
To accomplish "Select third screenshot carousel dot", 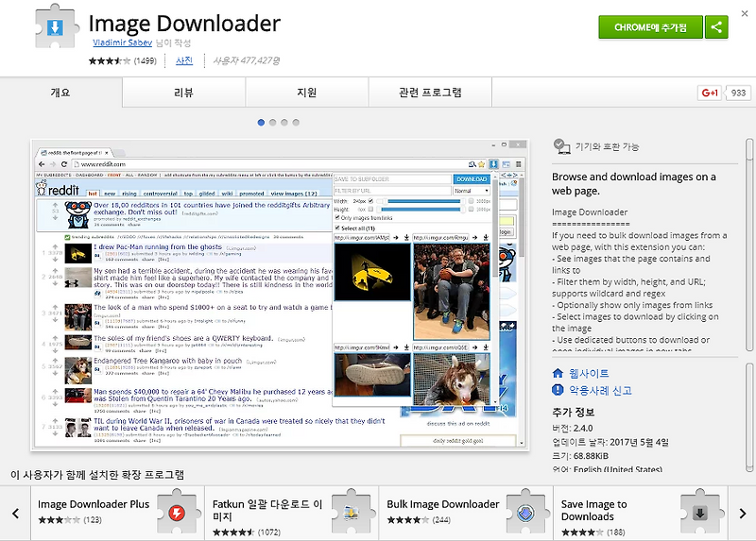I will 284,123.
